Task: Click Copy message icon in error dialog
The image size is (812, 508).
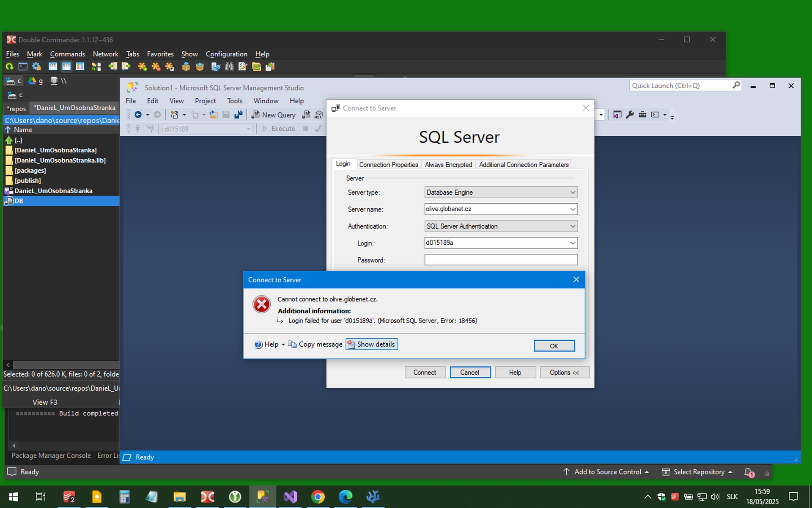Action: coord(292,344)
